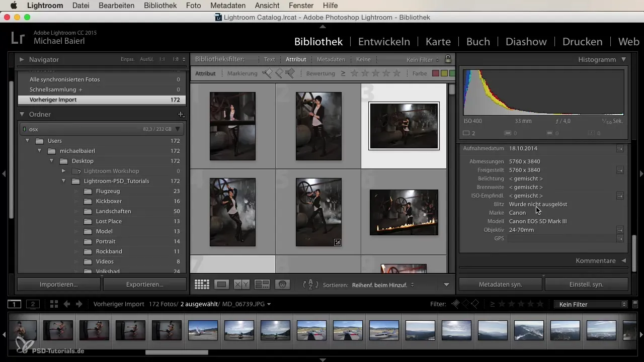Click filmstrip horizontal scrollbar
The image size is (644, 362).
click(x=177, y=352)
